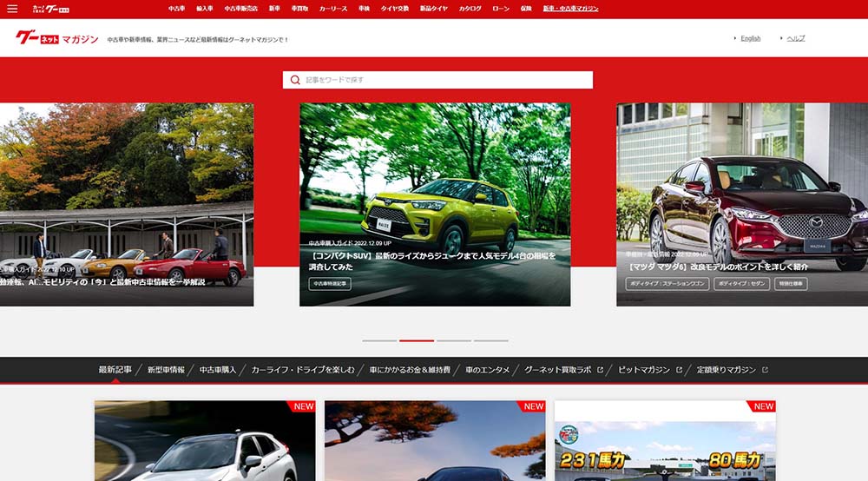Click NEW badge on pine tree article card

(x=533, y=406)
